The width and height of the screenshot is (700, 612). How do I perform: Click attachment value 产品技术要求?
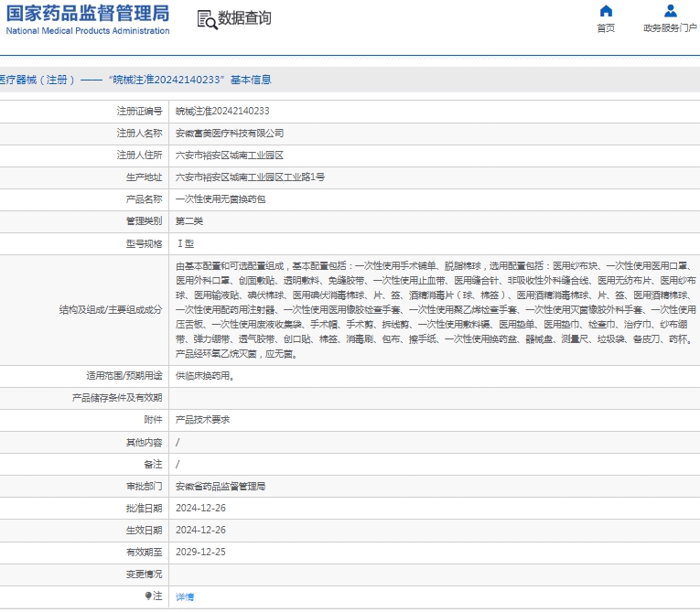tap(202, 420)
